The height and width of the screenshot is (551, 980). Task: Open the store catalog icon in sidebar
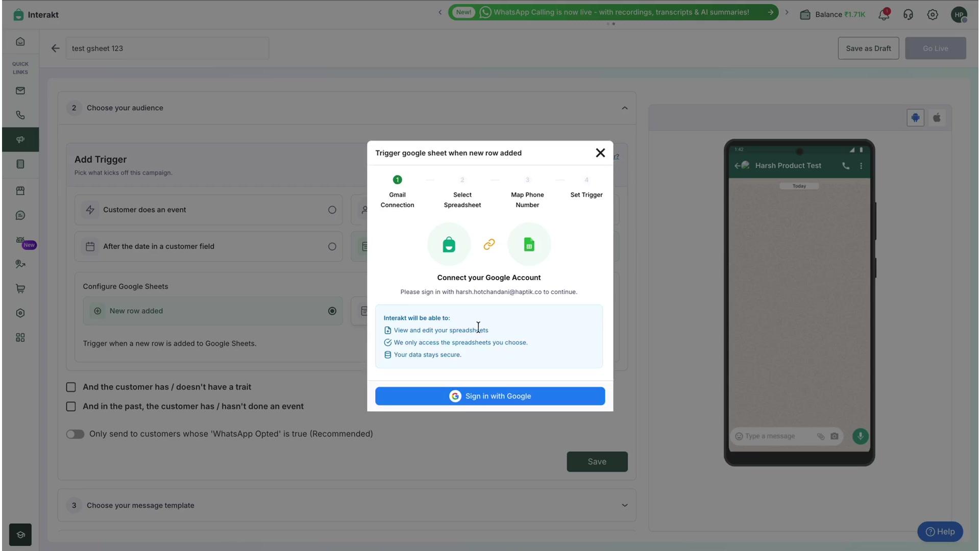(x=20, y=191)
